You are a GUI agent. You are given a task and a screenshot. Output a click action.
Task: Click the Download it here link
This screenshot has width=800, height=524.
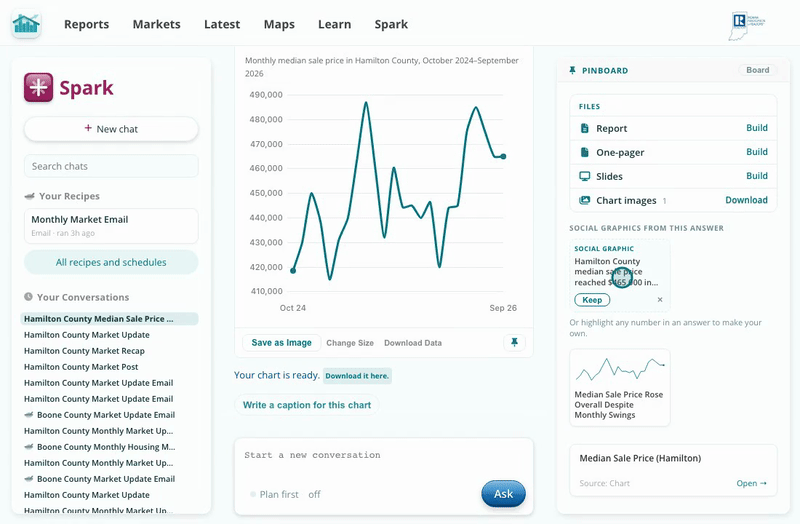(x=357, y=376)
